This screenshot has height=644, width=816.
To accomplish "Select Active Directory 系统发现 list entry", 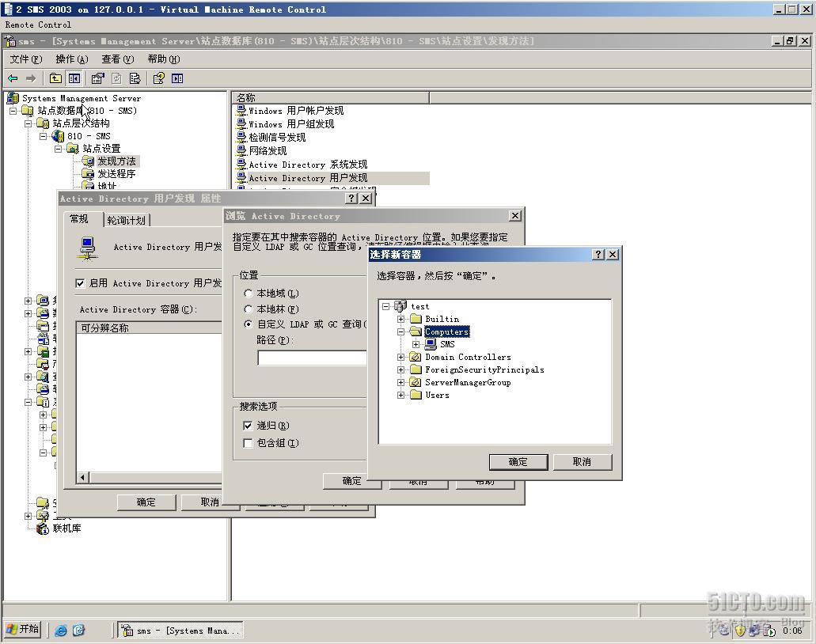I will click(308, 165).
